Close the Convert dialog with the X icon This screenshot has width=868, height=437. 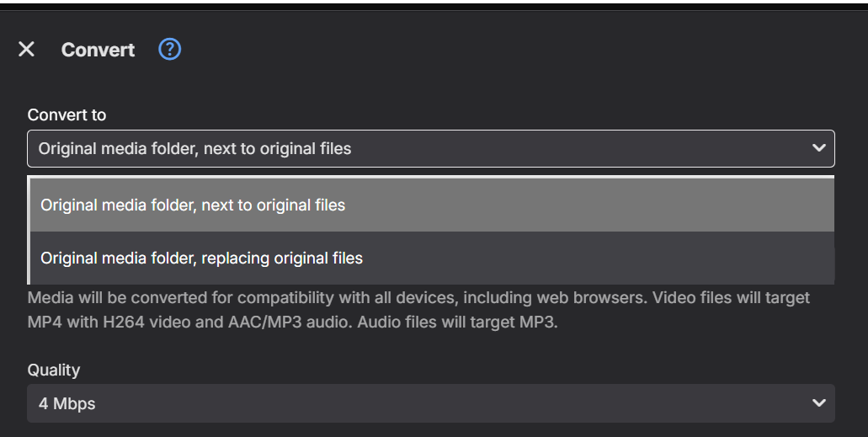(26, 50)
